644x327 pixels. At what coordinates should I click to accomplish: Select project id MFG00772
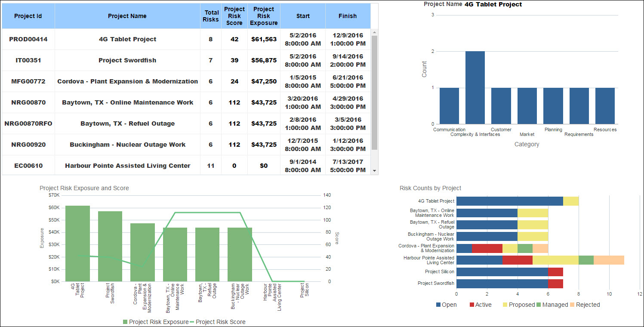[28, 81]
